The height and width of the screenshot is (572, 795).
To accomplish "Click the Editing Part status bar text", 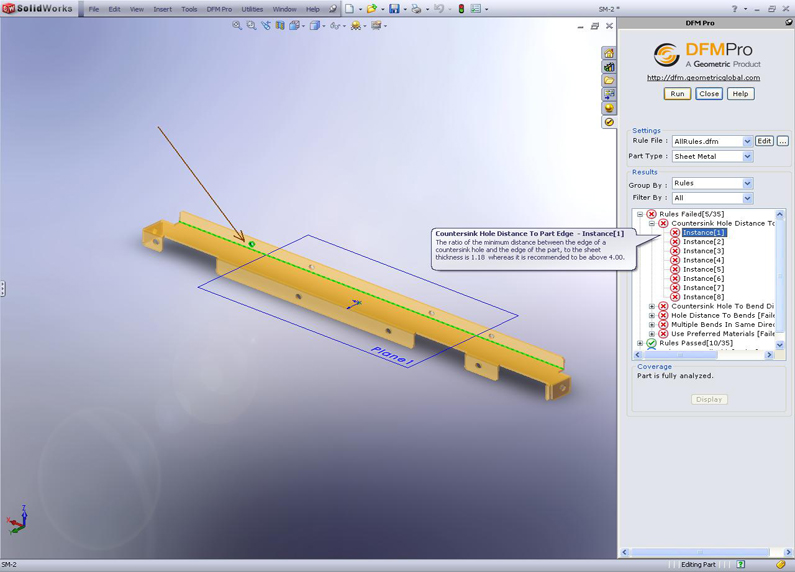I will 698,564.
